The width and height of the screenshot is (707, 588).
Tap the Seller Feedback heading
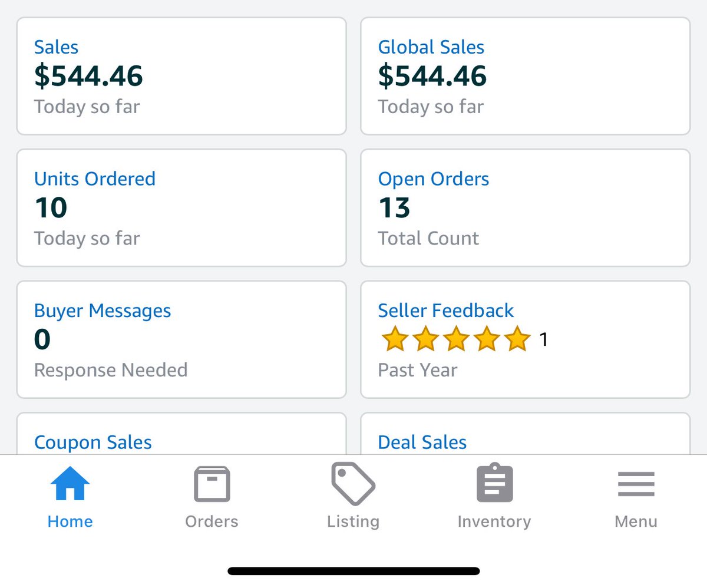[445, 310]
